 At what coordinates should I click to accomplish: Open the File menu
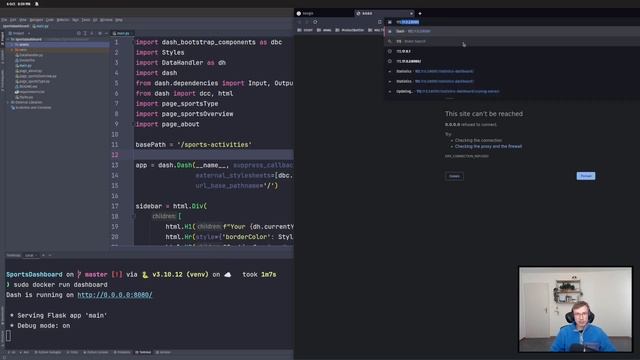coord(4,20)
